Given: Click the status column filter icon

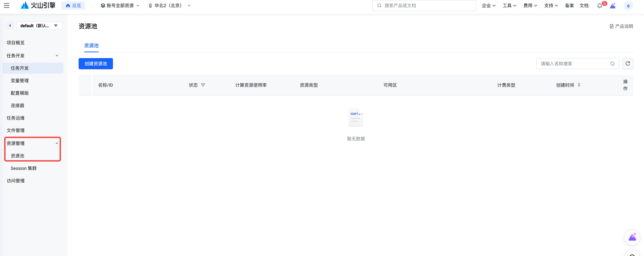Looking at the screenshot, I should point(203,85).
